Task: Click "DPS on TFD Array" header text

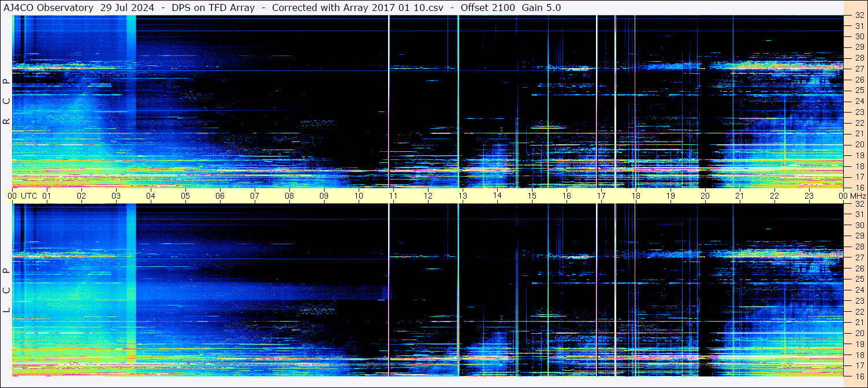Action: 213,8
